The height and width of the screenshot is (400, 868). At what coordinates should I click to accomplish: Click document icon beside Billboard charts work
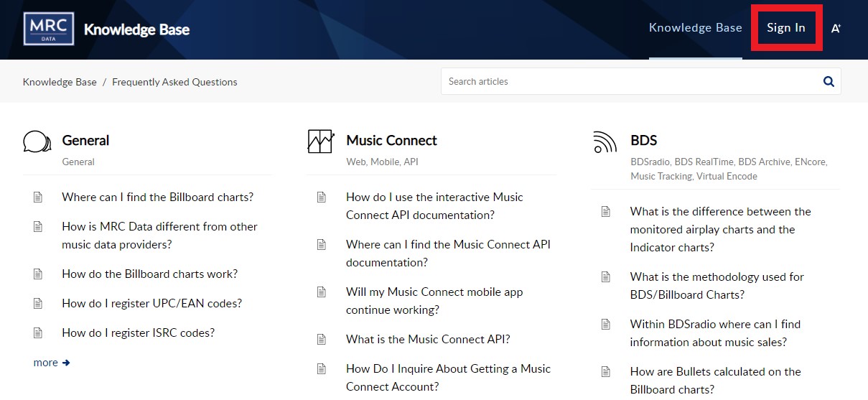(x=38, y=274)
